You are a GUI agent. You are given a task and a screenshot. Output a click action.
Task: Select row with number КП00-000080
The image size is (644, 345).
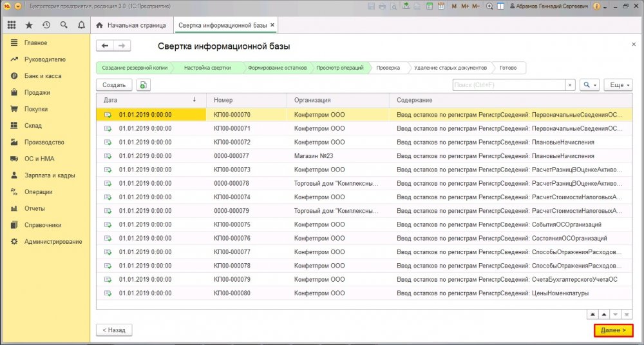365,293
